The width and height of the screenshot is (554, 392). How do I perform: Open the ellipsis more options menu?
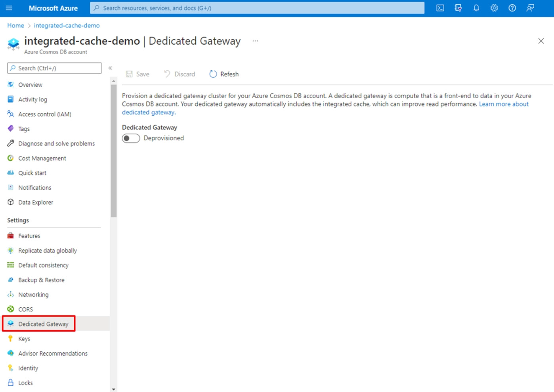(x=255, y=41)
